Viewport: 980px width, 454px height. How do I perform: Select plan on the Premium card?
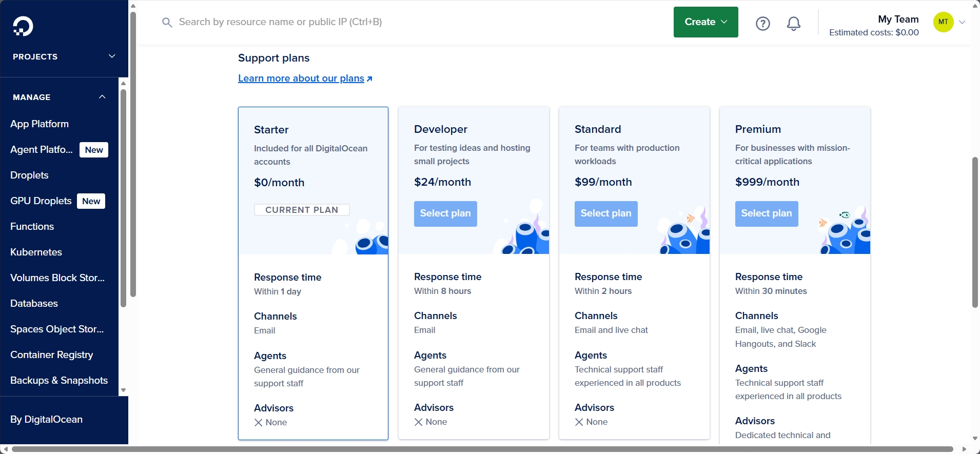tap(767, 213)
